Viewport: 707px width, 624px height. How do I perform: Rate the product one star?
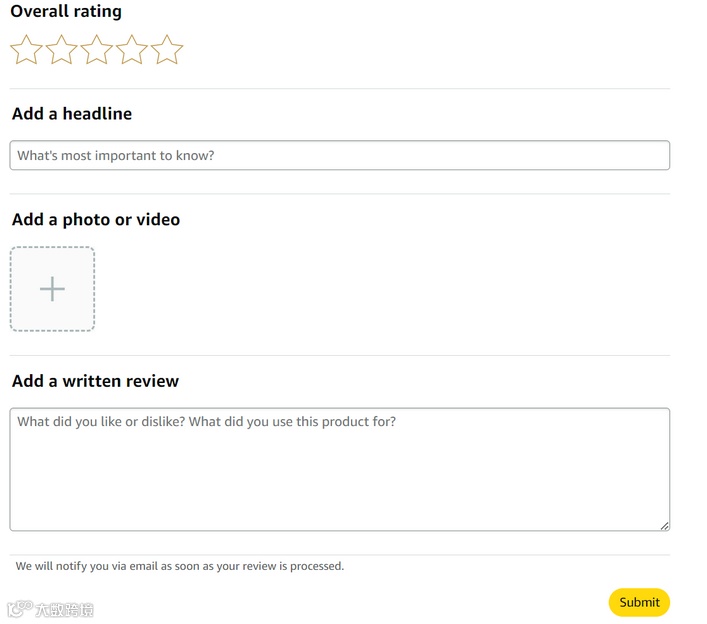tap(26, 50)
